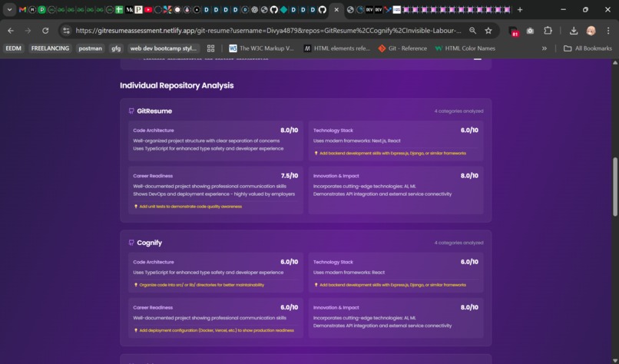619x364 pixels.
Task: Click the scrollbar down arrow
Action: pyautogui.click(x=614, y=361)
